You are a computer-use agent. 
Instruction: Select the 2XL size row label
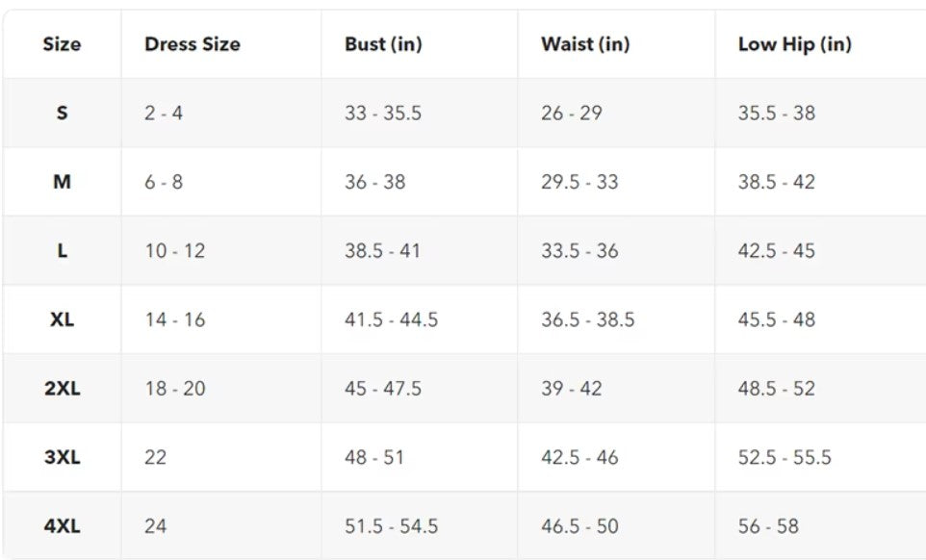click(62, 389)
